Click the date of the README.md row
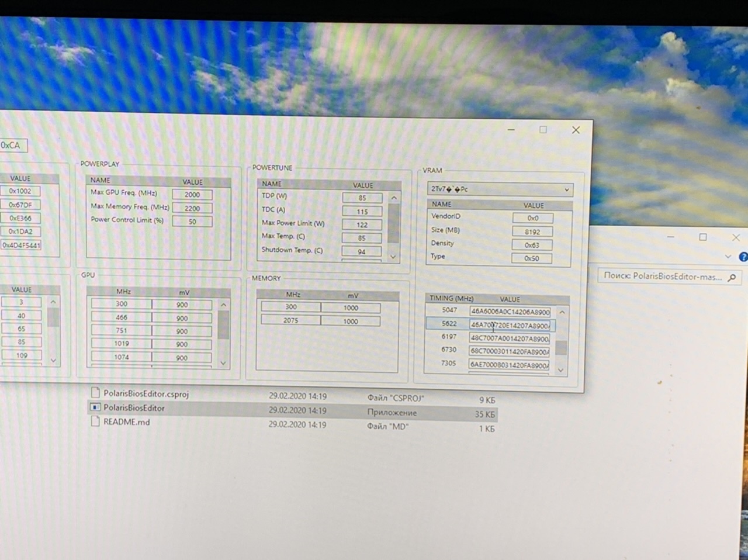Viewport: 748px width, 560px height. [297, 424]
